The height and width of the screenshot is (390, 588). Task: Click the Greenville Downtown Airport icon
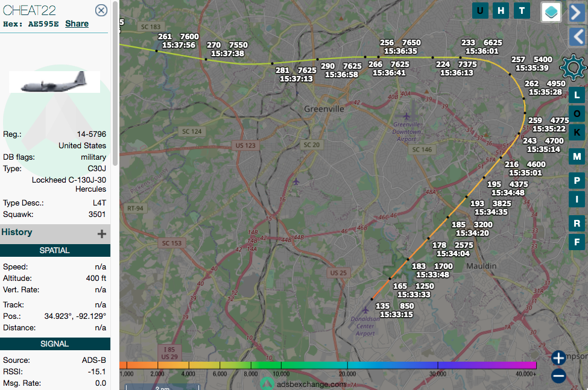[406, 116]
